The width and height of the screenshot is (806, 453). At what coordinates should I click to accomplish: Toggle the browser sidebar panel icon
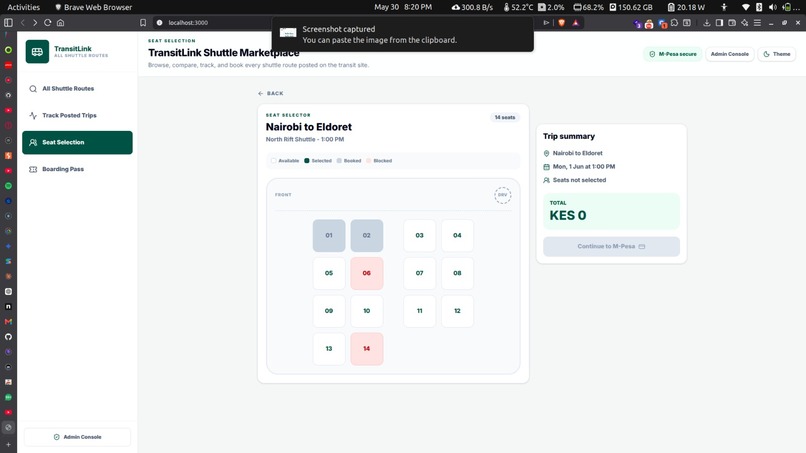pos(8,23)
